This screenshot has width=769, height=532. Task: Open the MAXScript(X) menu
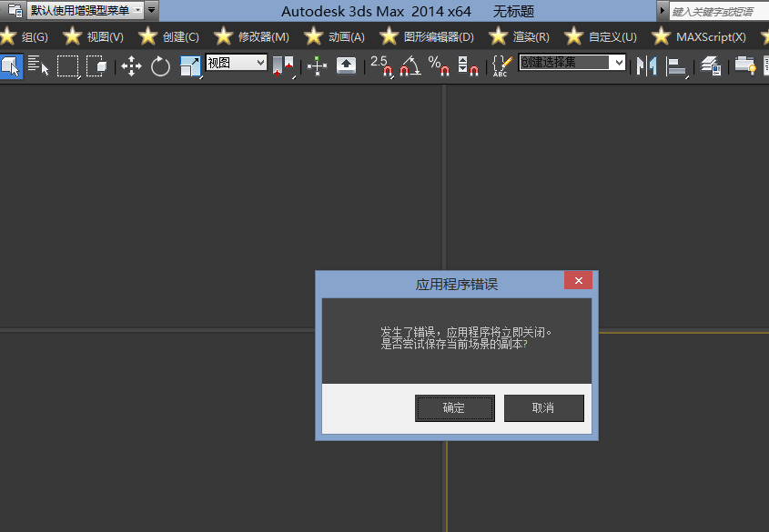711,37
